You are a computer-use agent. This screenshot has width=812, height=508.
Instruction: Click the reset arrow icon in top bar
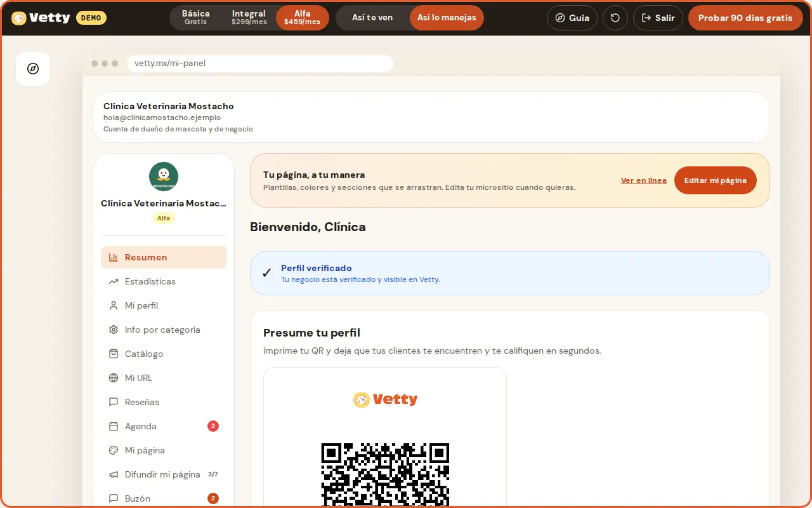615,18
